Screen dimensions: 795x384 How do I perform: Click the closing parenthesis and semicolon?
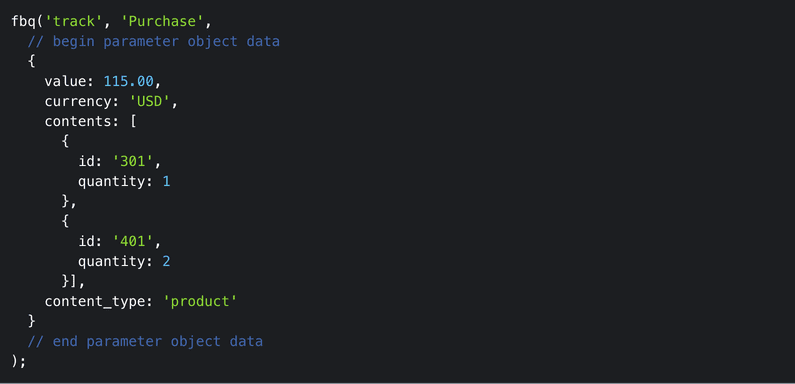[x=19, y=362]
